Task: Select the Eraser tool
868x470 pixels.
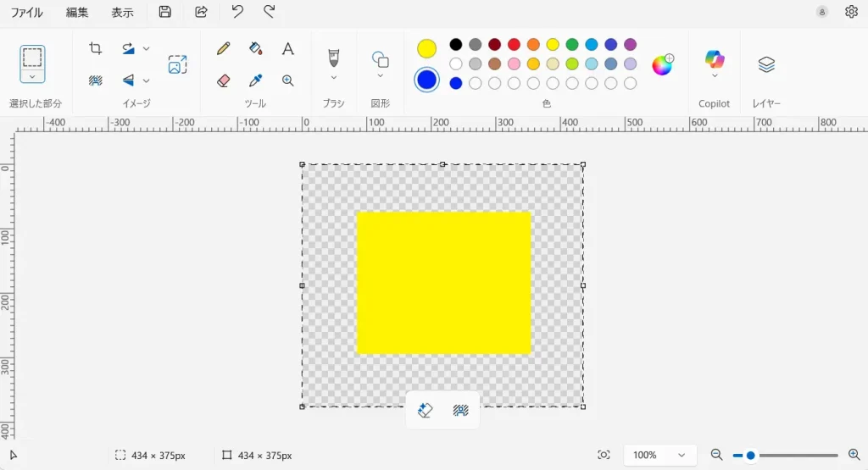Action: click(x=223, y=80)
